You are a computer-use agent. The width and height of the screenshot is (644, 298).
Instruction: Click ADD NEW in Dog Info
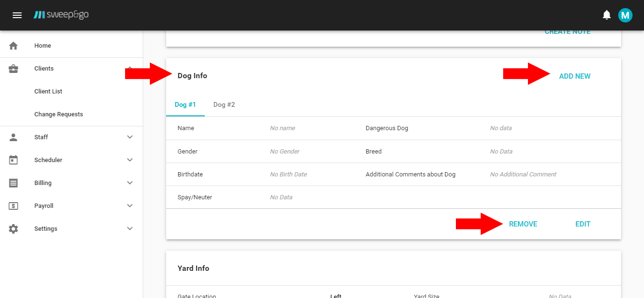pos(574,76)
